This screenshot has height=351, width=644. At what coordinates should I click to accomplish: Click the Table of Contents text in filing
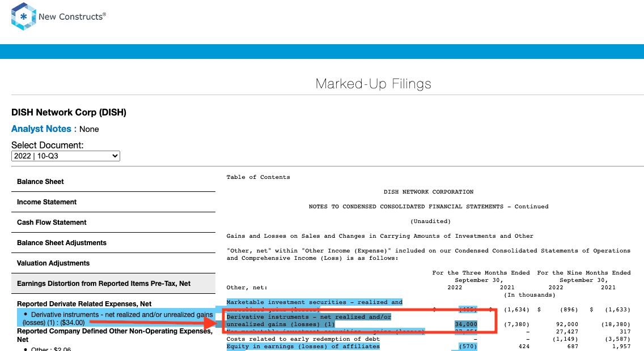tap(259, 177)
